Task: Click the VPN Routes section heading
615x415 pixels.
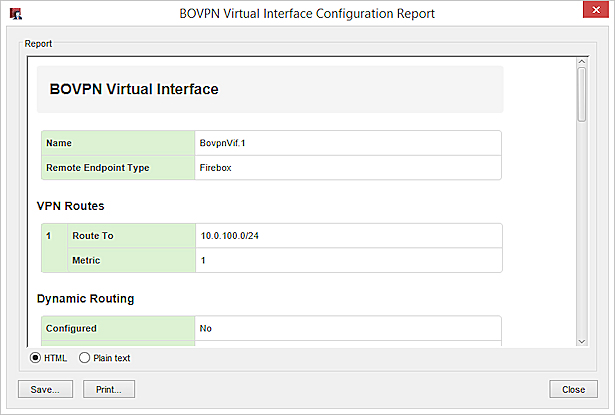Action: [71, 206]
